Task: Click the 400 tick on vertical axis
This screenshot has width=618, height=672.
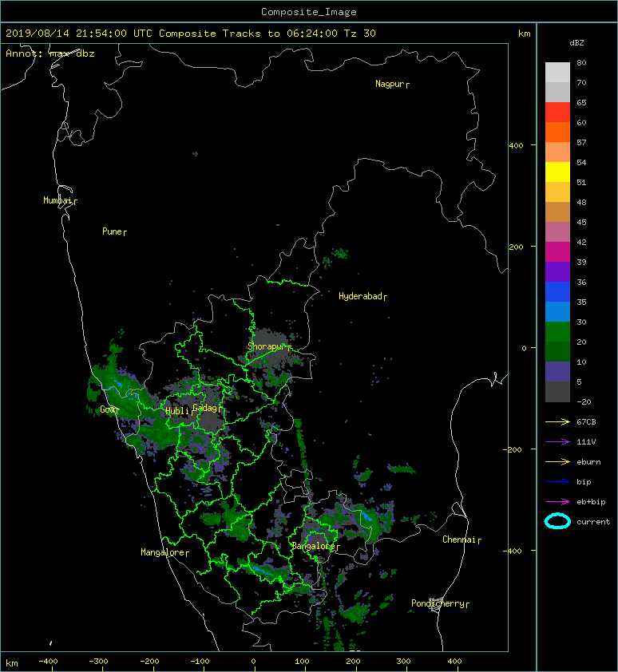Action: (516, 146)
